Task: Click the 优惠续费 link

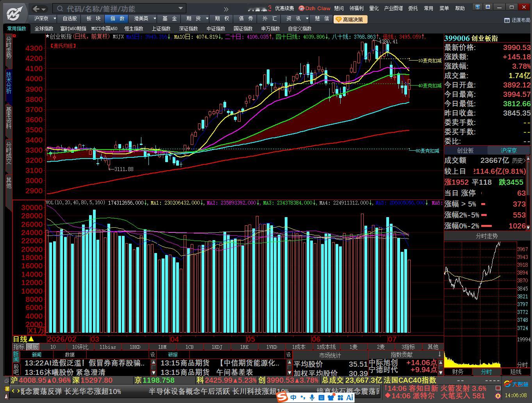Action: tap(284, 8)
